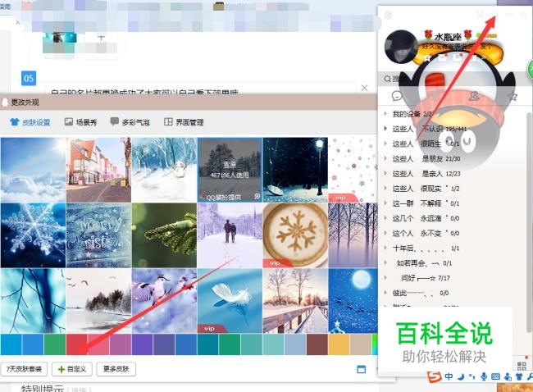Click the magnifier preview icon on selected snow skin
The width and height of the screenshot is (533, 392).
tap(257, 197)
